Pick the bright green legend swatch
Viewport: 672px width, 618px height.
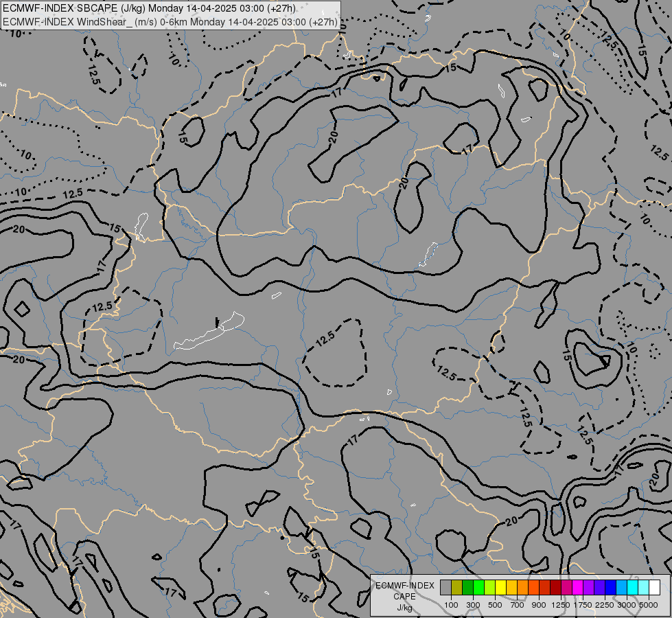[x=478, y=587]
